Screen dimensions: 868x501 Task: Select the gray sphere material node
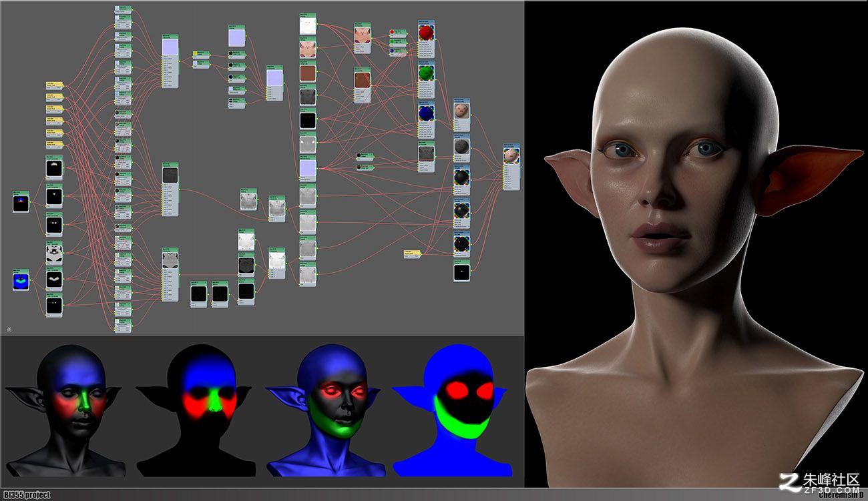tap(461, 149)
